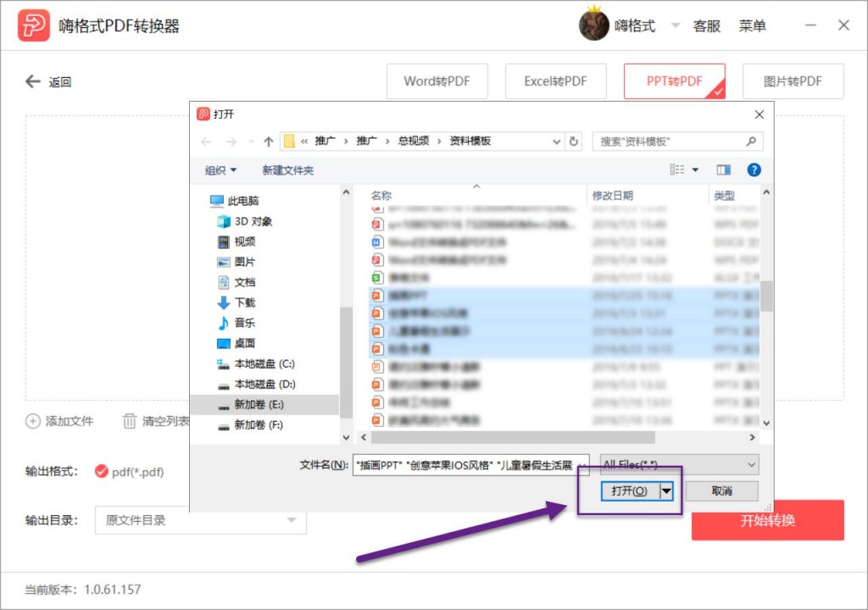Expand address bar history dropdown
The image size is (868, 610).
(556, 141)
